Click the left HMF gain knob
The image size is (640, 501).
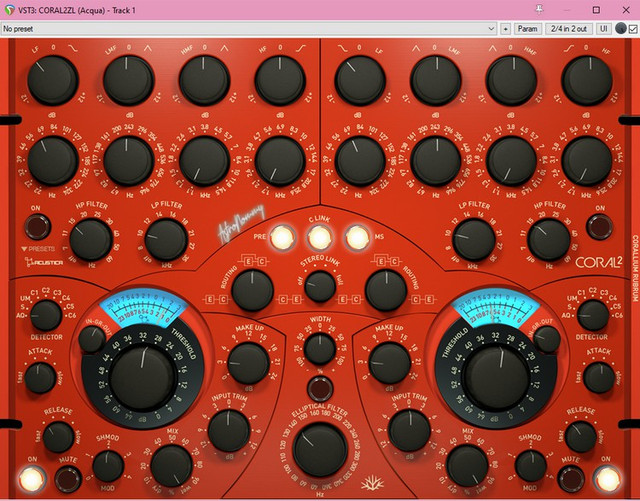[204, 80]
